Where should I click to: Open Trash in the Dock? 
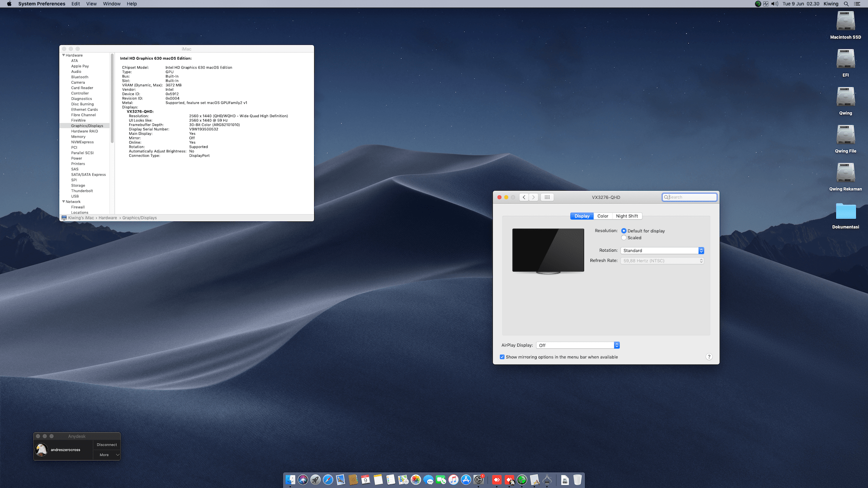pos(577,480)
